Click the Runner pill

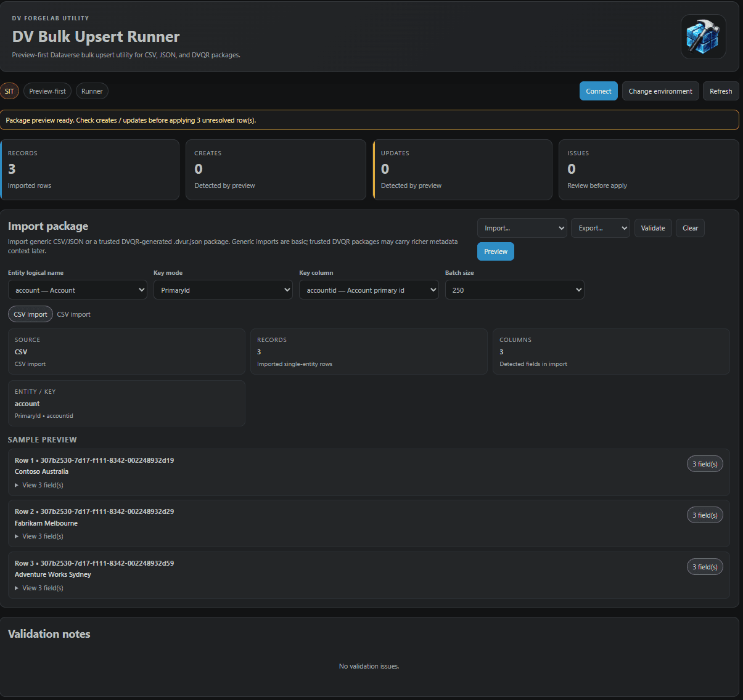pyautogui.click(x=92, y=91)
